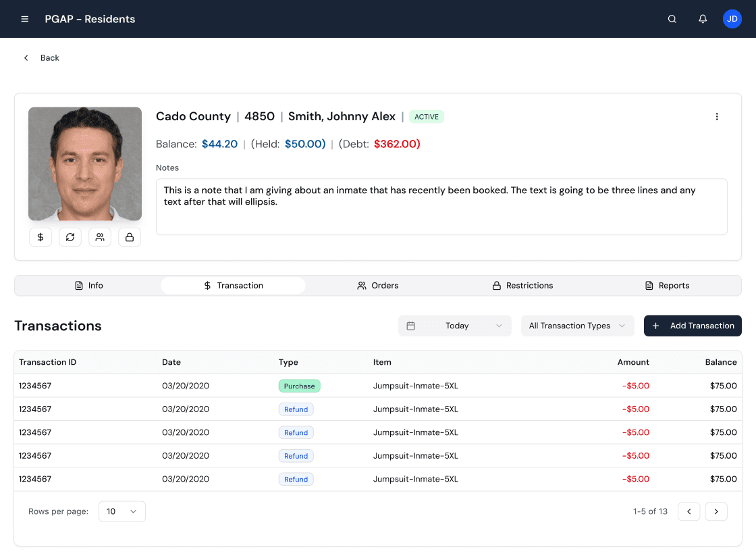Open the three-dot resident options menu
This screenshot has width=756, height=560.
[x=716, y=117]
